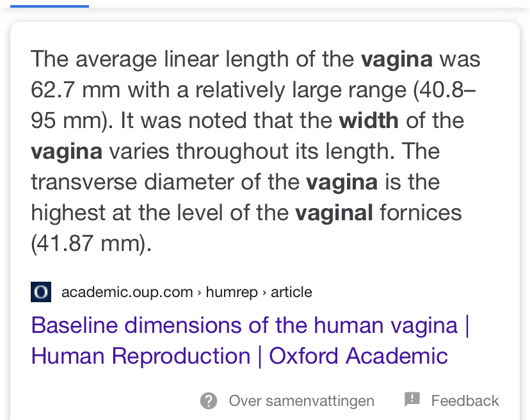
Task: Click the academic.oup.com domain in breadcrumb
Action: point(127,293)
